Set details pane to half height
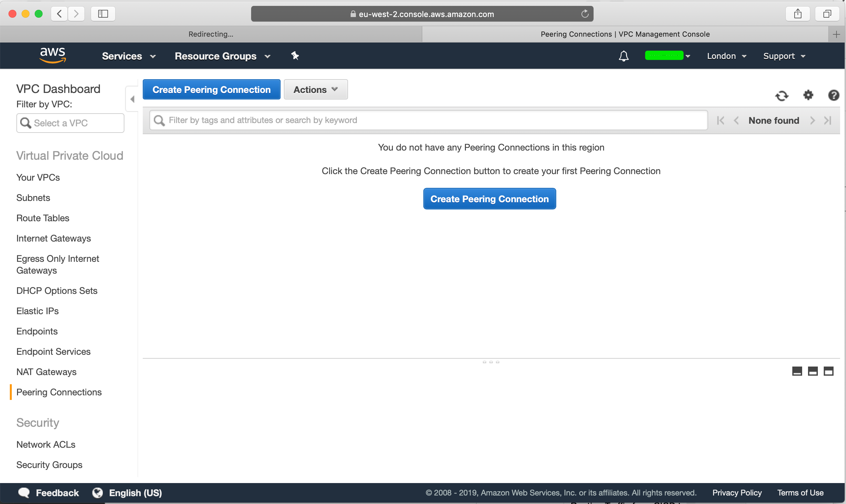Viewport: 846px width, 504px height. (x=813, y=371)
